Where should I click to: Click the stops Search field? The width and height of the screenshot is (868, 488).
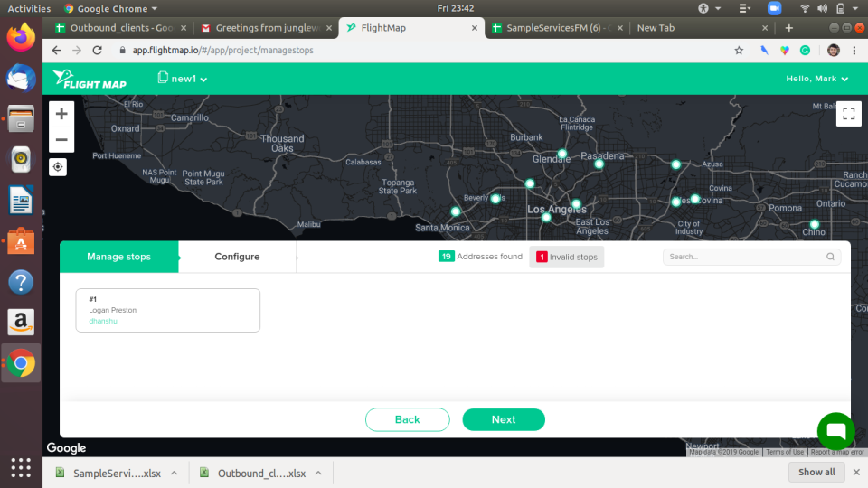[751, 257]
